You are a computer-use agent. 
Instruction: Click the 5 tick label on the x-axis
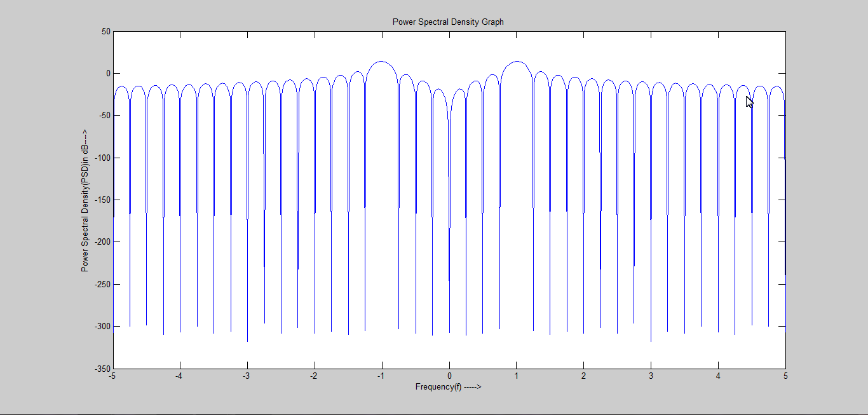[784, 376]
